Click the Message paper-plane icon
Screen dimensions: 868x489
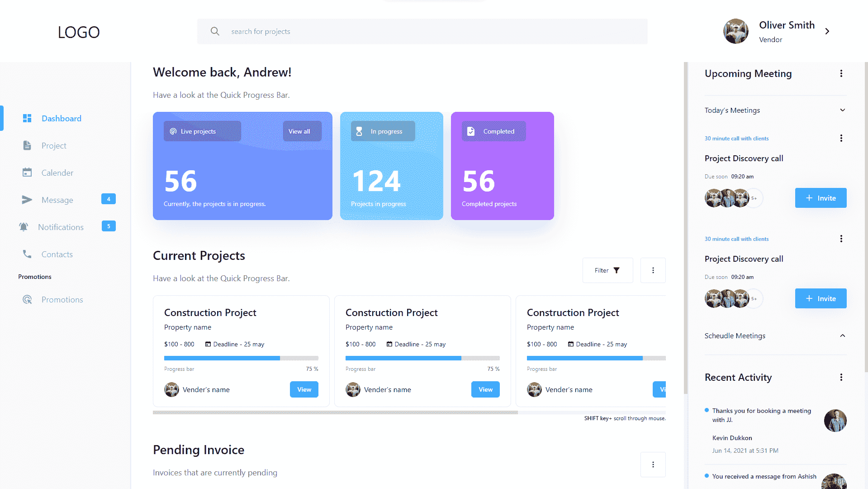click(x=27, y=200)
